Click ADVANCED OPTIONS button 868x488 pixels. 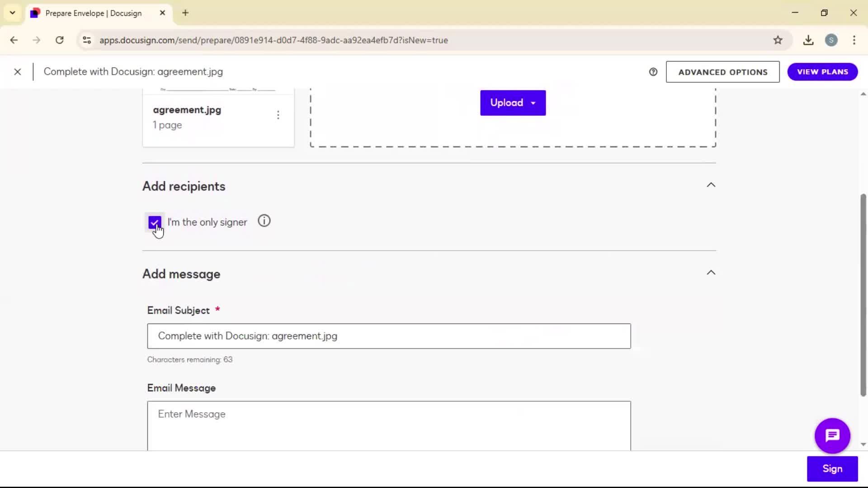722,72
